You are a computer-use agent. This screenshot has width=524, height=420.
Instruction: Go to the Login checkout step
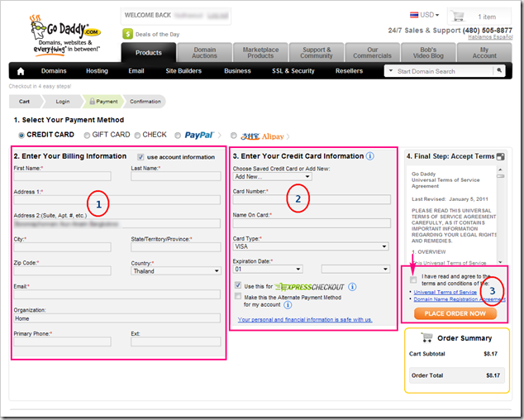[x=63, y=102]
